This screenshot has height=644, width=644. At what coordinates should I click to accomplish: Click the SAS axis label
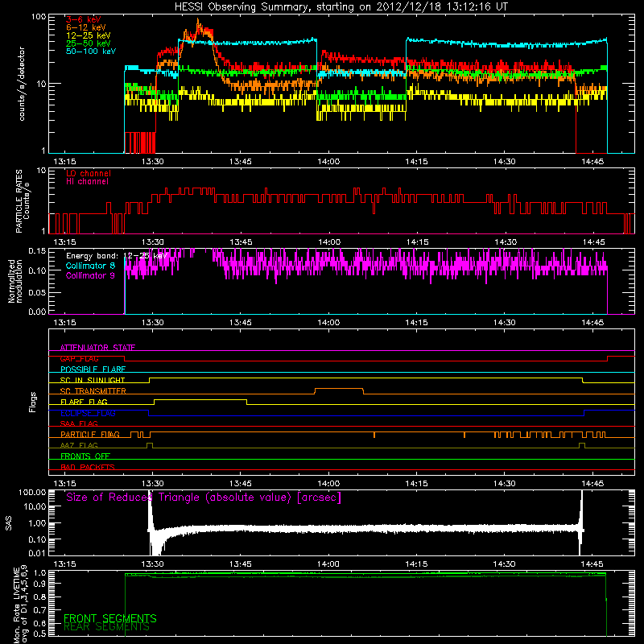9,523
